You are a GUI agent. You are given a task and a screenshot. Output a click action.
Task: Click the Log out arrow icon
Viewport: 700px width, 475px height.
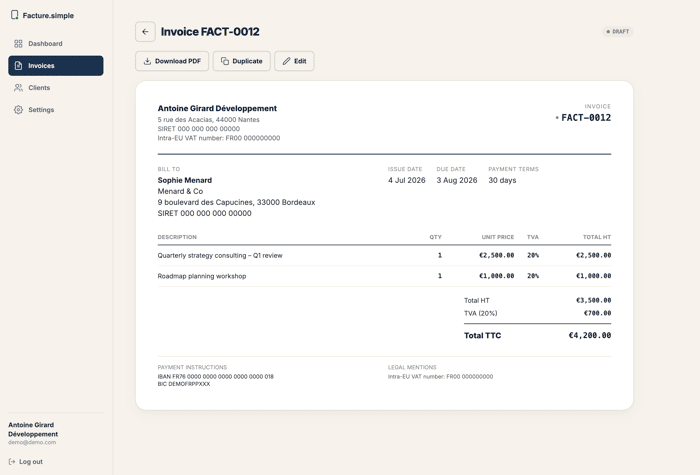point(12,462)
